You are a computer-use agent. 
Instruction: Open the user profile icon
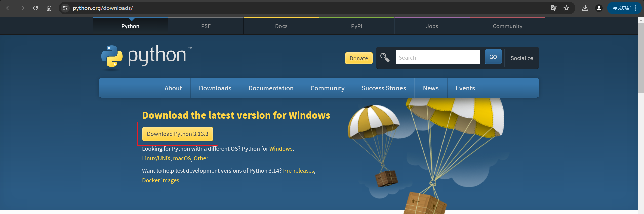(x=599, y=8)
